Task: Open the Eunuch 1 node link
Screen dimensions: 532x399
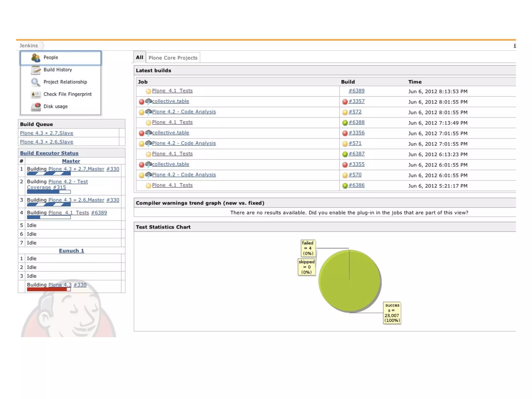Action: tap(71, 251)
